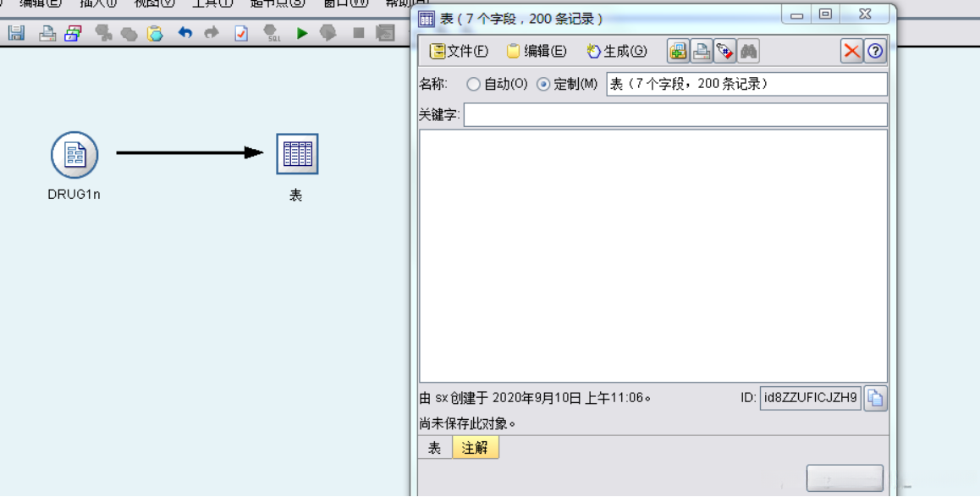Switch to the 注解 tab

[x=474, y=448]
